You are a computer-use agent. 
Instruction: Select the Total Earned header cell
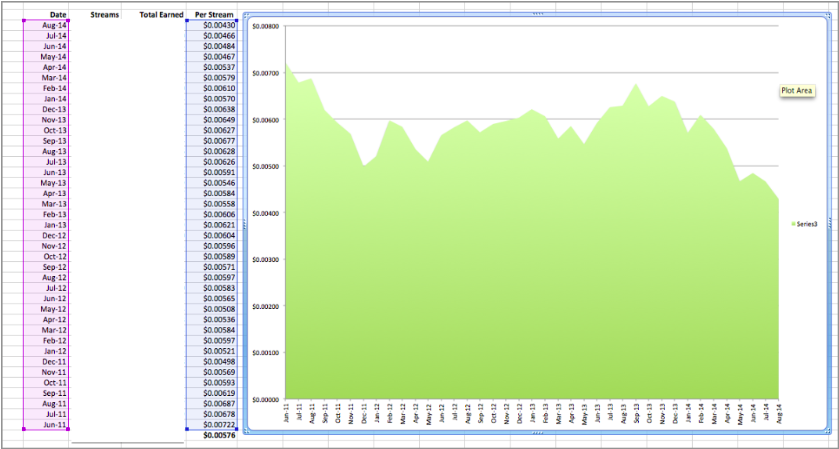click(161, 15)
